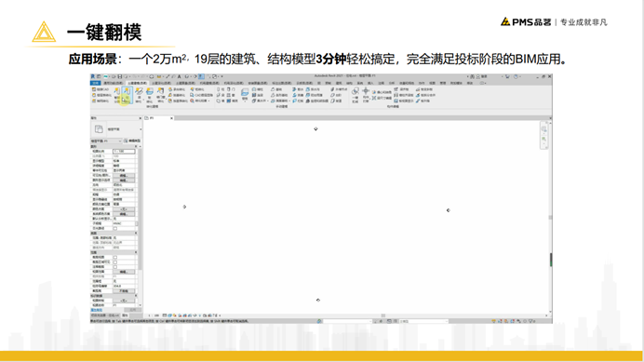This screenshot has width=644, height=362.
Task: Expand the 楼层平面: F1 instance filter dropdown
Action: click(106, 141)
